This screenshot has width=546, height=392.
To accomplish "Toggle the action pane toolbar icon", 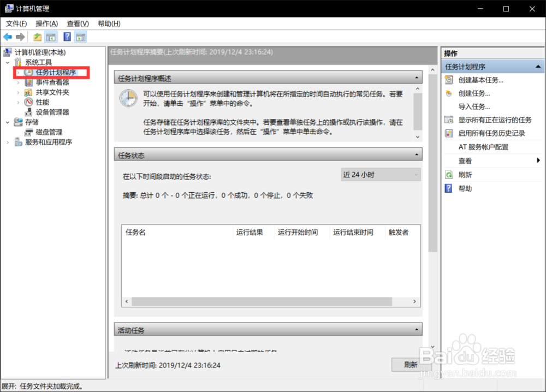I will click(x=81, y=37).
